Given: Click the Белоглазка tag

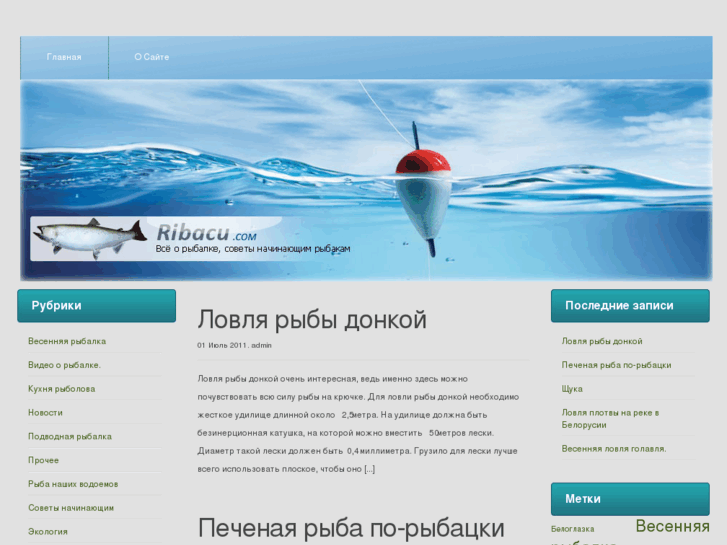Looking at the screenshot, I should [x=573, y=529].
